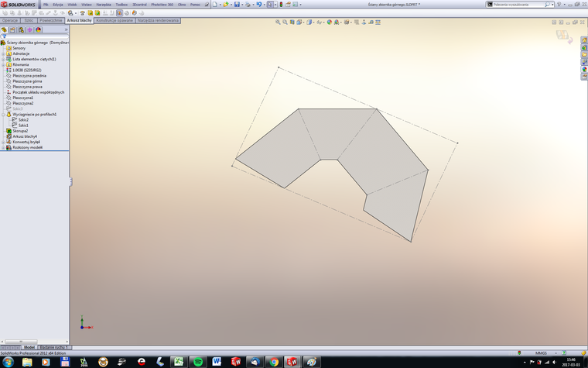Viewport: 588px width, 368px height.
Task: Open the DimXpertManager tab
Action: click(29, 29)
